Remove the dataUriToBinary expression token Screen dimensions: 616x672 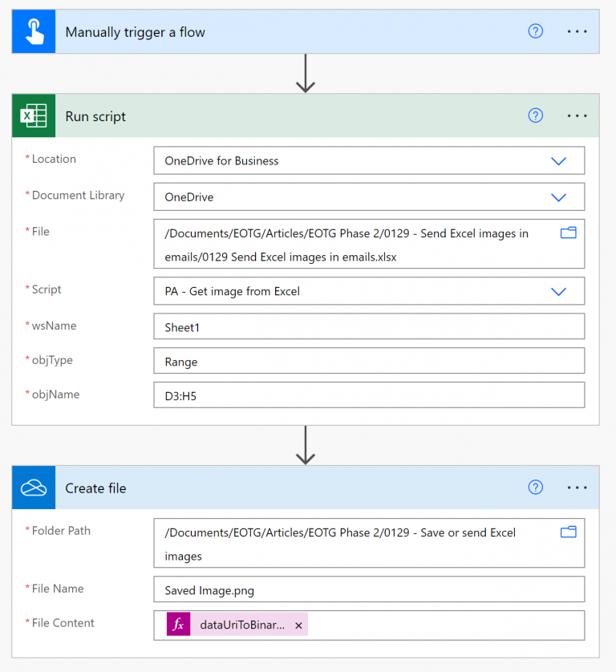coord(298,625)
